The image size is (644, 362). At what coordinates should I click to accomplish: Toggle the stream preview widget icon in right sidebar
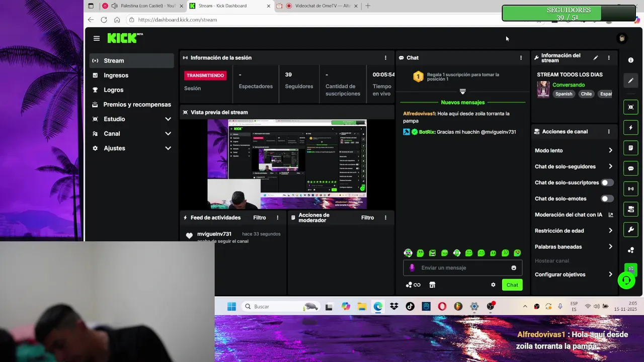click(631, 107)
